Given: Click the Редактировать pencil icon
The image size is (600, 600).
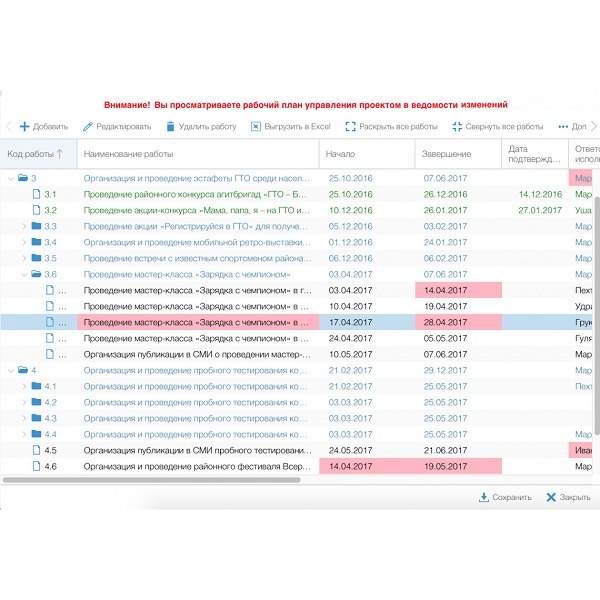Looking at the screenshot, I should (x=88, y=127).
